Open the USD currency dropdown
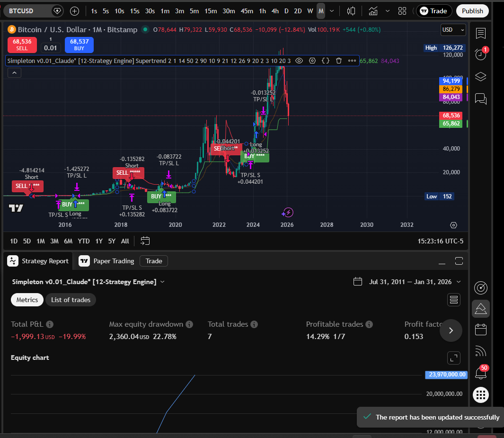Image resolution: width=504 pixels, height=438 pixels. 452,29
